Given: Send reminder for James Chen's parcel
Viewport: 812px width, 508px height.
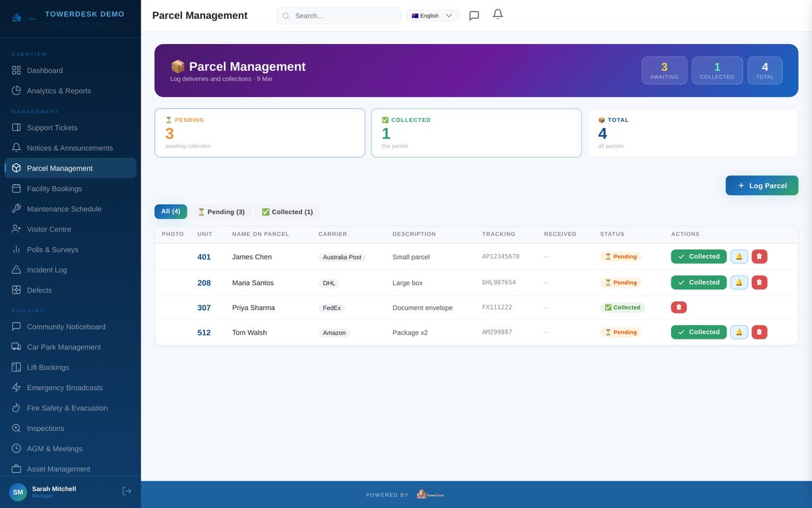Looking at the screenshot, I should [738, 256].
